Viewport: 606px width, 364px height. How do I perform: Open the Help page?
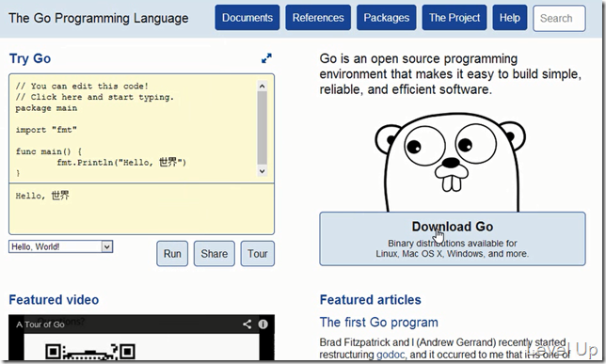tap(510, 17)
